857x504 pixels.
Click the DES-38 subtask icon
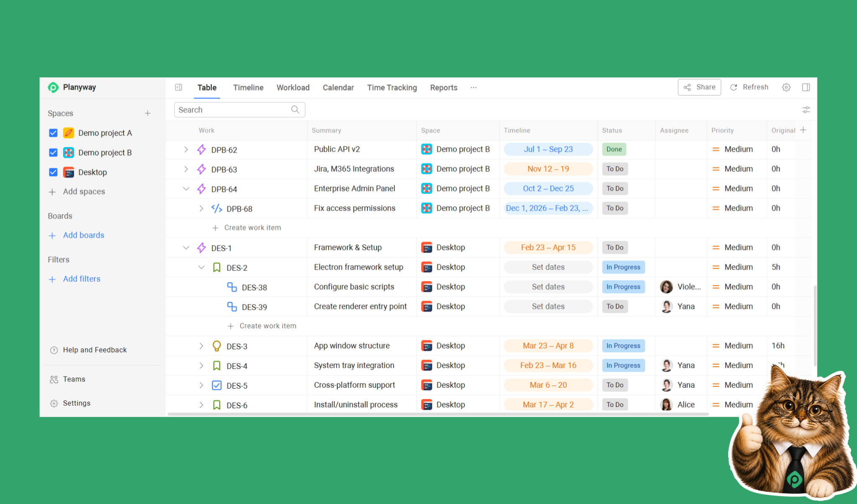coord(232,287)
